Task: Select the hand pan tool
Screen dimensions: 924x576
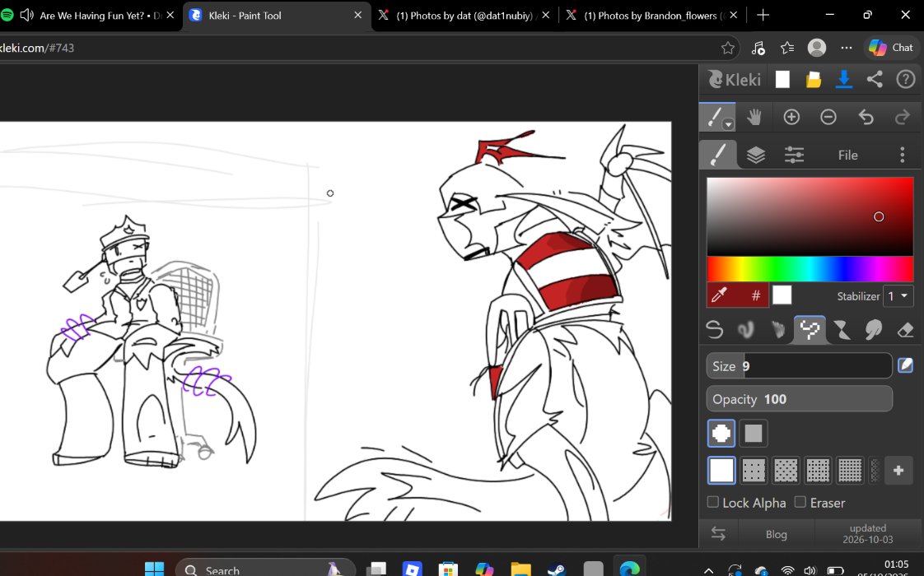Action: point(754,117)
